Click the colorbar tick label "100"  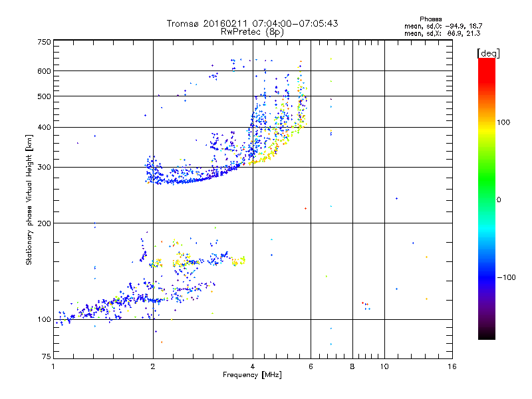(503, 122)
